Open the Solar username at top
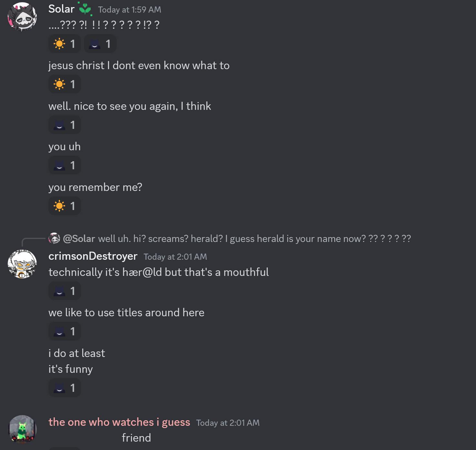Screen dimensions: 476x450 (61, 9)
